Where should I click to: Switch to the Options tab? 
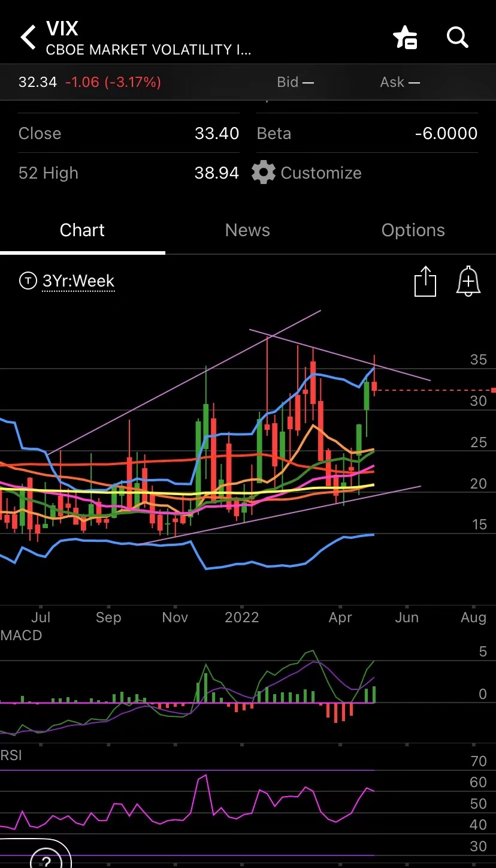tap(413, 230)
